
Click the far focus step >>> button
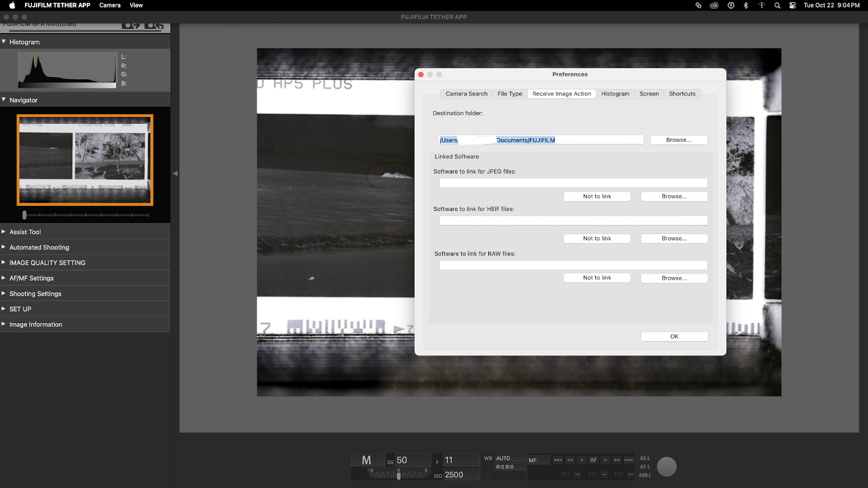point(628,460)
